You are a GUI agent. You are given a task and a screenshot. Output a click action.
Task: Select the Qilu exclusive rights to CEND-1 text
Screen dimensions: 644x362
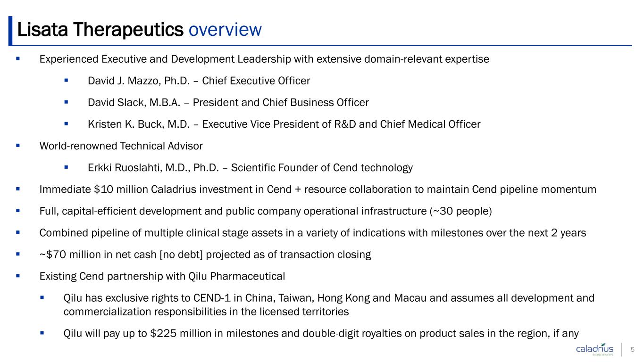(x=329, y=304)
